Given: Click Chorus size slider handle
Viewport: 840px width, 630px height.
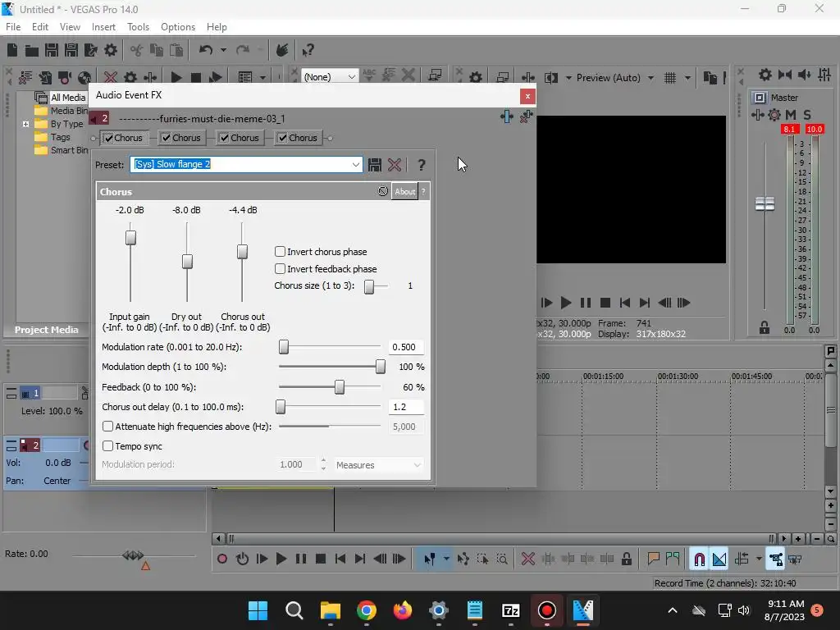Looking at the screenshot, I should click(369, 286).
